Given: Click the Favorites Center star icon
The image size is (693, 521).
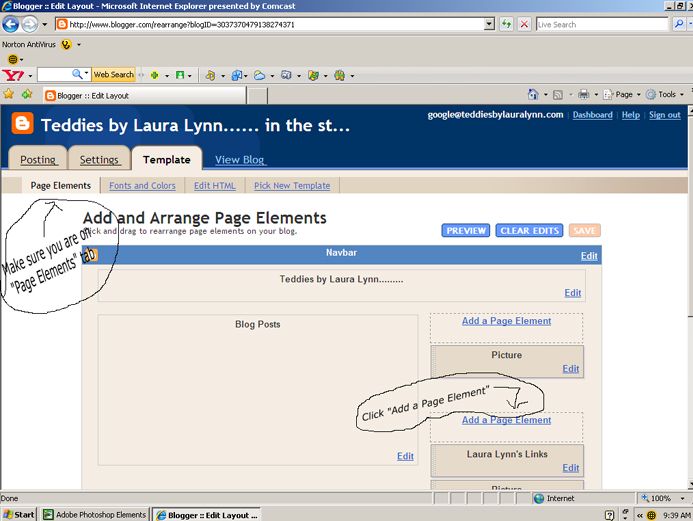Looking at the screenshot, I should point(8,94).
